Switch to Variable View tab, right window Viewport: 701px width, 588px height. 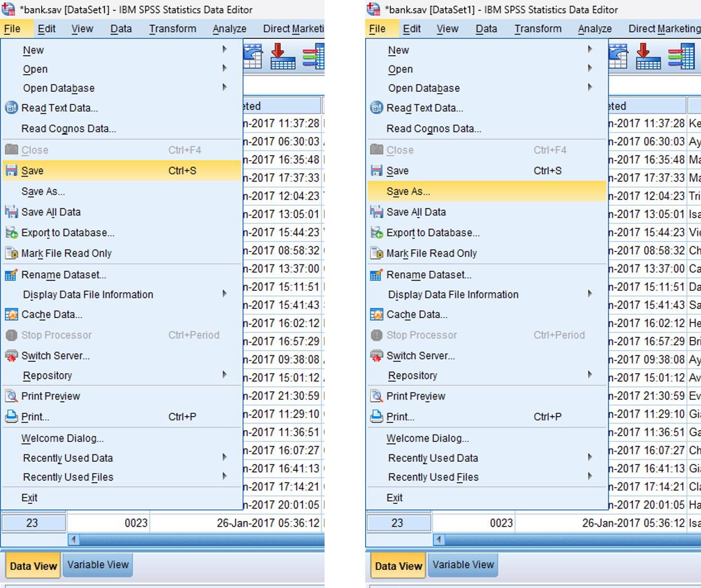click(463, 565)
